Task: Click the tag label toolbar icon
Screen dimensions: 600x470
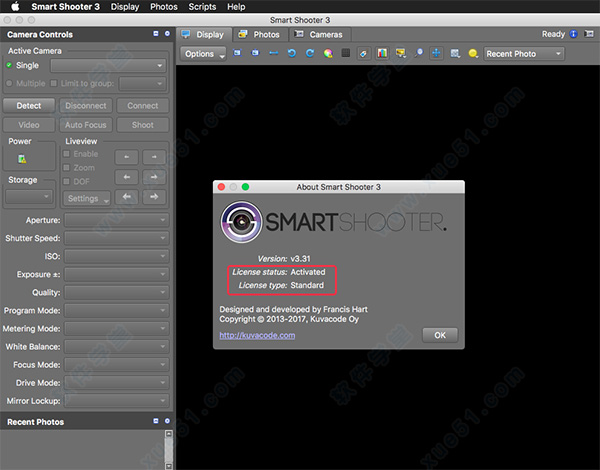Action: pos(364,53)
